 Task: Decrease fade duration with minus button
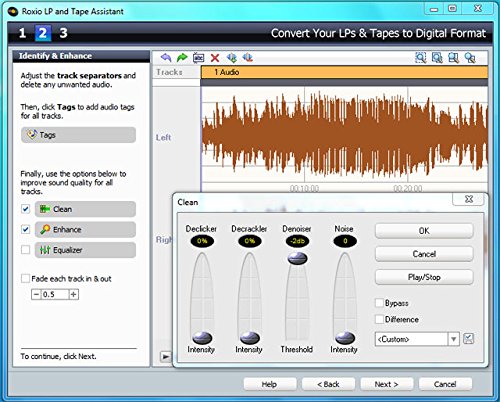pos(36,294)
